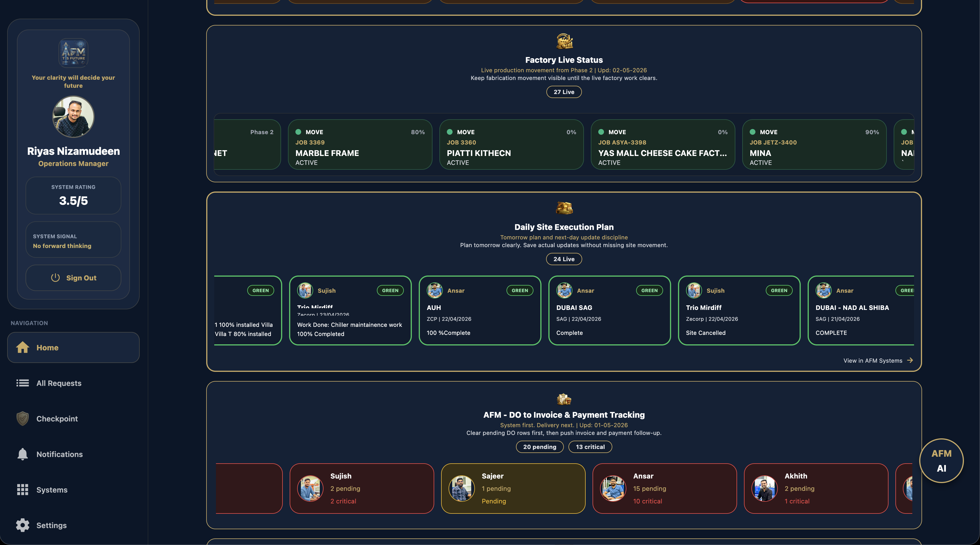The height and width of the screenshot is (545, 980).
Task: Click the Checkpoint shield icon
Action: coord(22,418)
